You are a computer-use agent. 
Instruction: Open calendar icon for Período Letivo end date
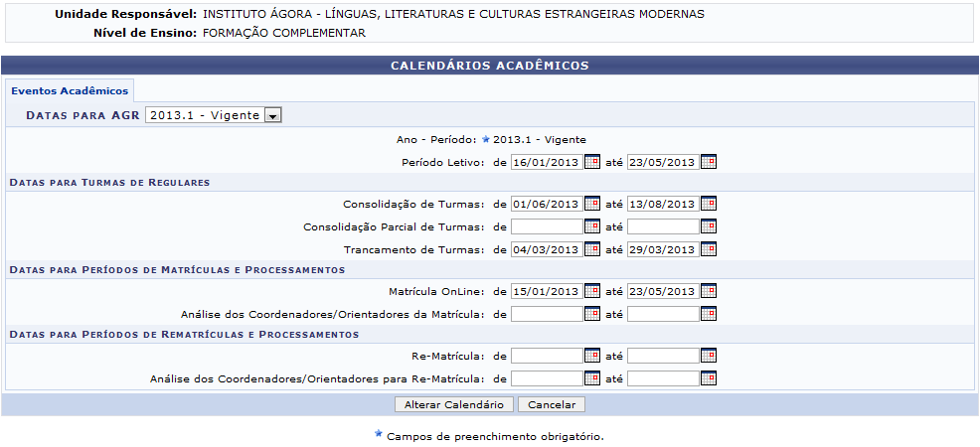coord(708,162)
